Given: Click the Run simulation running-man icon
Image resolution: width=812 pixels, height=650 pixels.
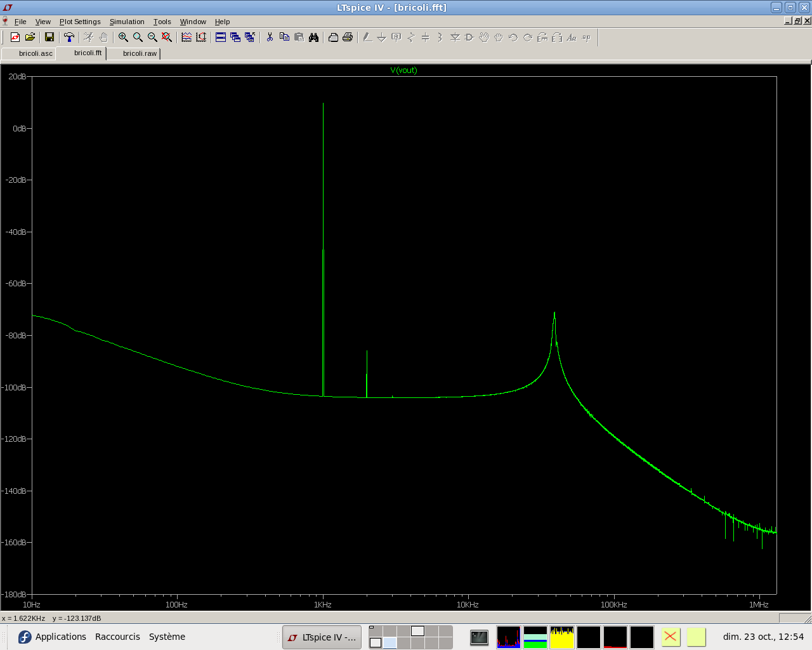Looking at the screenshot, I should pos(89,37).
